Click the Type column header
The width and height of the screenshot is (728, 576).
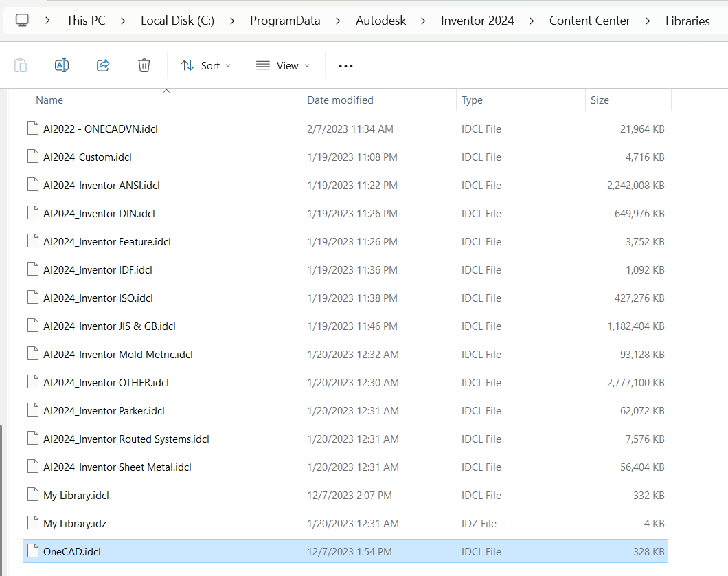tap(472, 100)
